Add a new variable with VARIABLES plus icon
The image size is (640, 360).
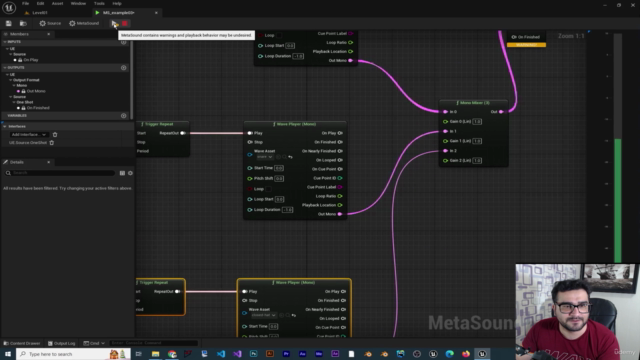124,116
